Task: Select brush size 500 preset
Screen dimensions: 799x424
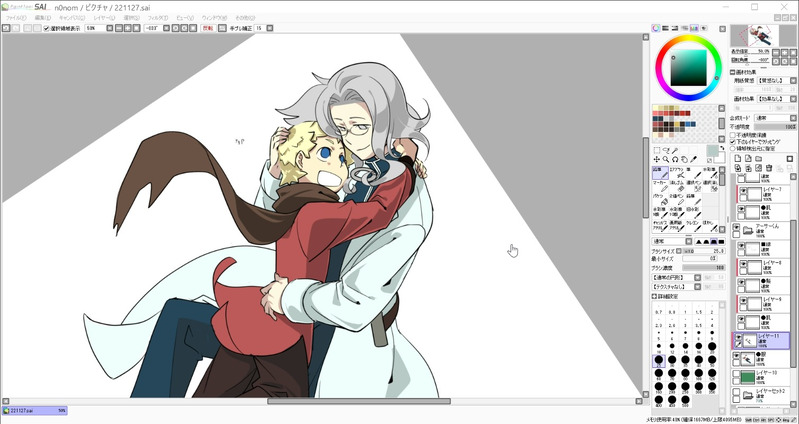Action: tap(685, 400)
